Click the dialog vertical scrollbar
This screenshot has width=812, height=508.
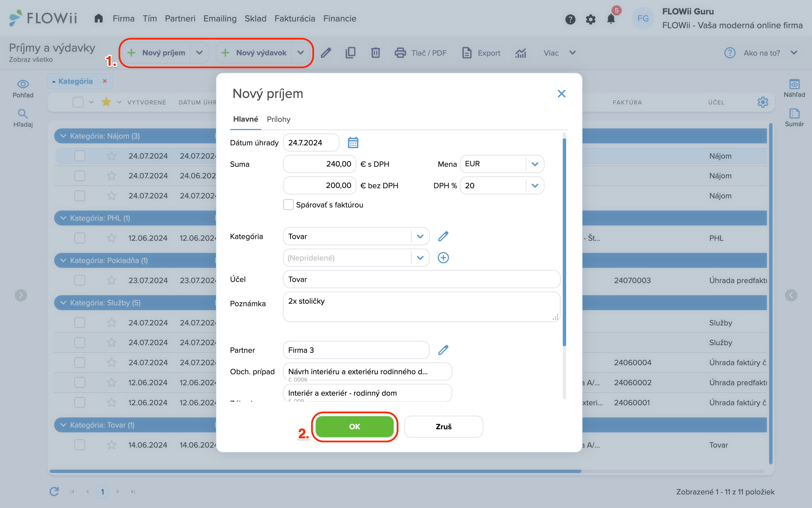click(564, 242)
